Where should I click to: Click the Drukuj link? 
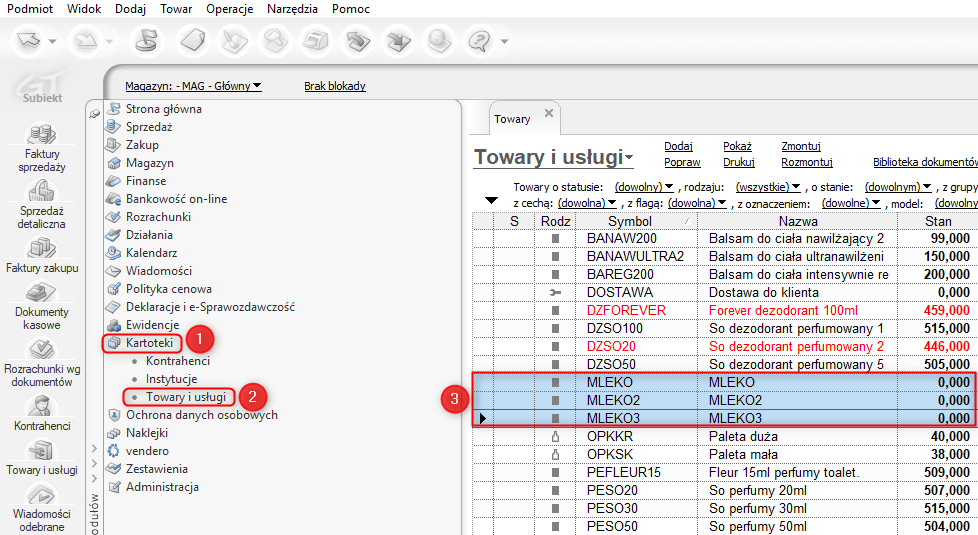pyautogui.click(x=739, y=162)
